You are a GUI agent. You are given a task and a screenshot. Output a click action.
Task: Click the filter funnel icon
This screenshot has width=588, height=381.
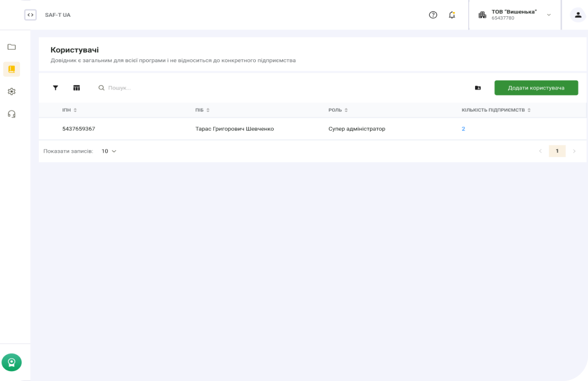pos(55,88)
